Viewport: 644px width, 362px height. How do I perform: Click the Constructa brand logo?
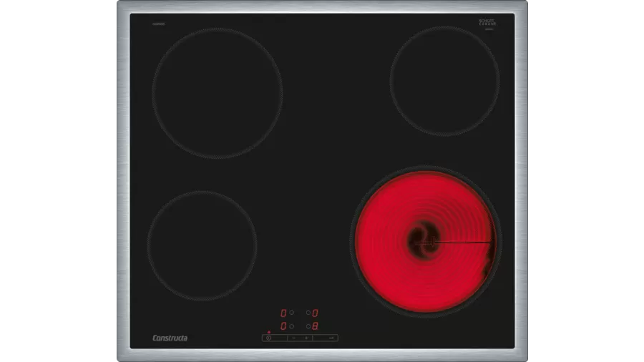(170, 338)
